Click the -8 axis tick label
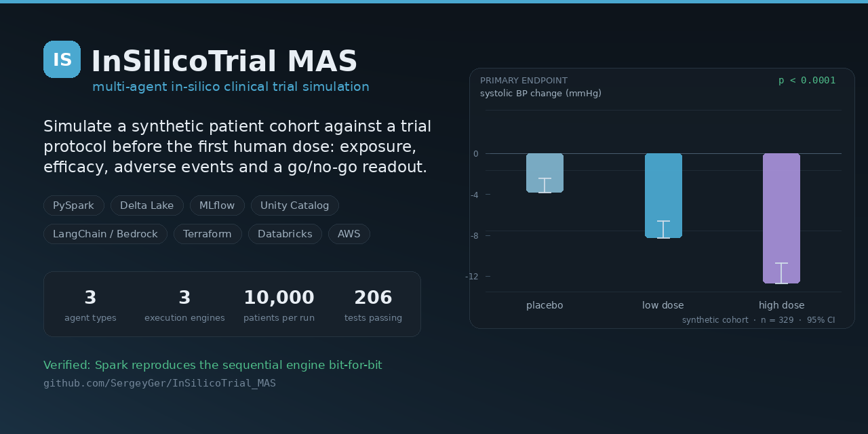 (x=474, y=236)
